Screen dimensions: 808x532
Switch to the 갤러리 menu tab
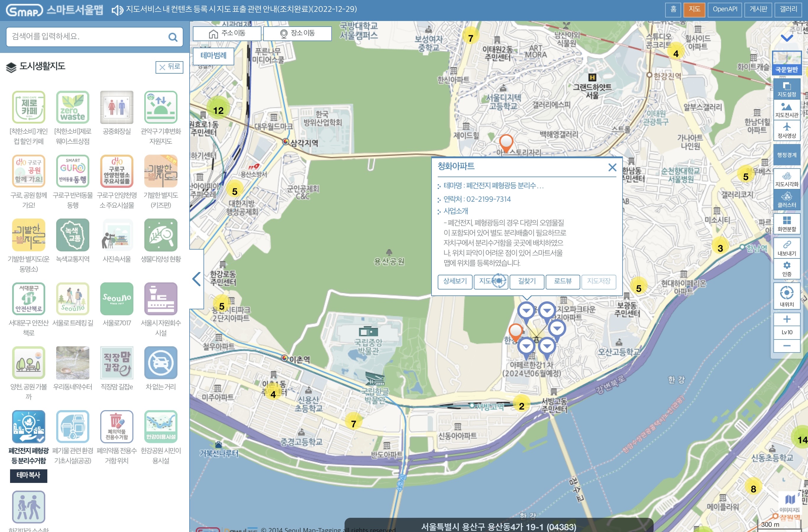pyautogui.click(x=788, y=9)
